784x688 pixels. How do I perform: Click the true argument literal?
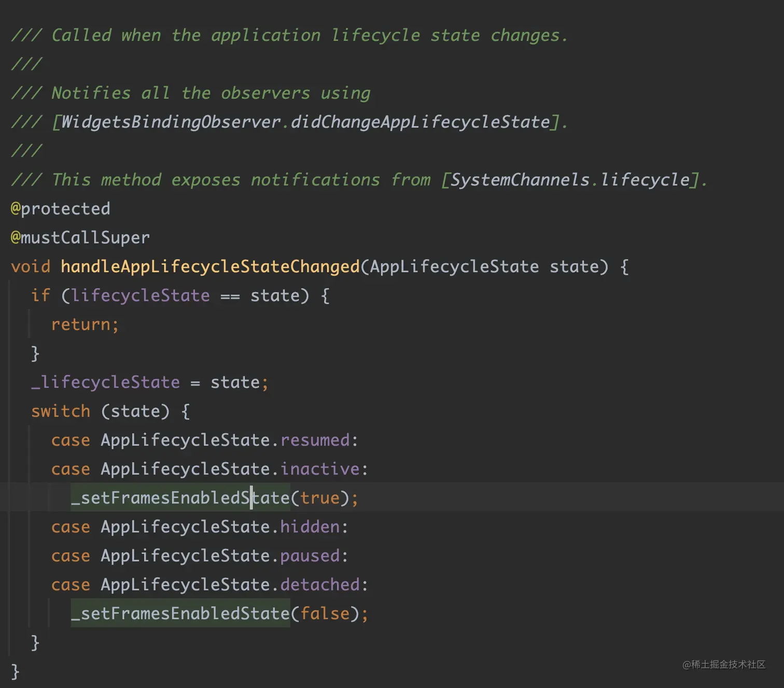coord(320,498)
